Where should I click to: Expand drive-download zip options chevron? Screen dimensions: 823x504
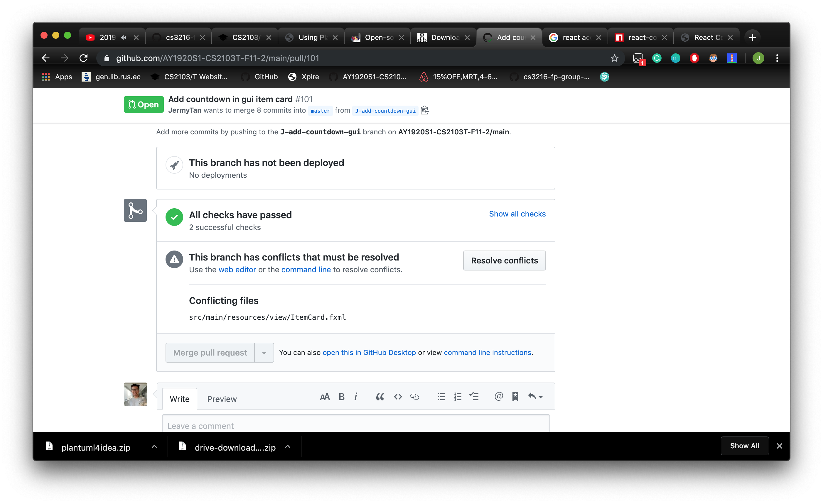point(288,447)
